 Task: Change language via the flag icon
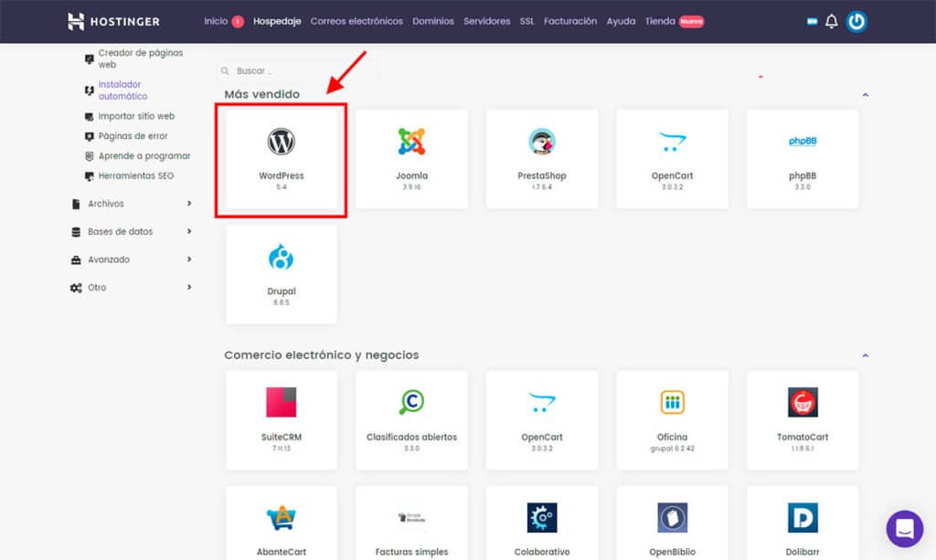tap(812, 22)
